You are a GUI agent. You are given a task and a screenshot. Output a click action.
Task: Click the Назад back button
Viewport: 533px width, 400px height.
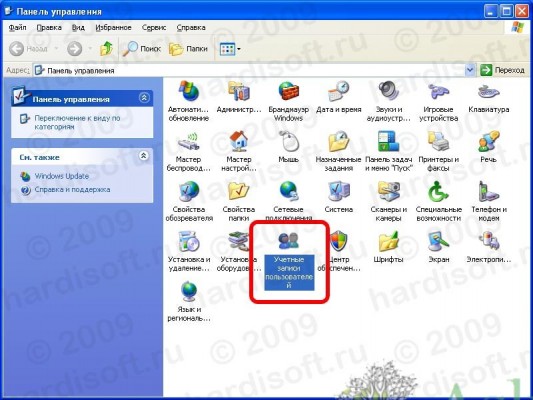click(x=29, y=49)
